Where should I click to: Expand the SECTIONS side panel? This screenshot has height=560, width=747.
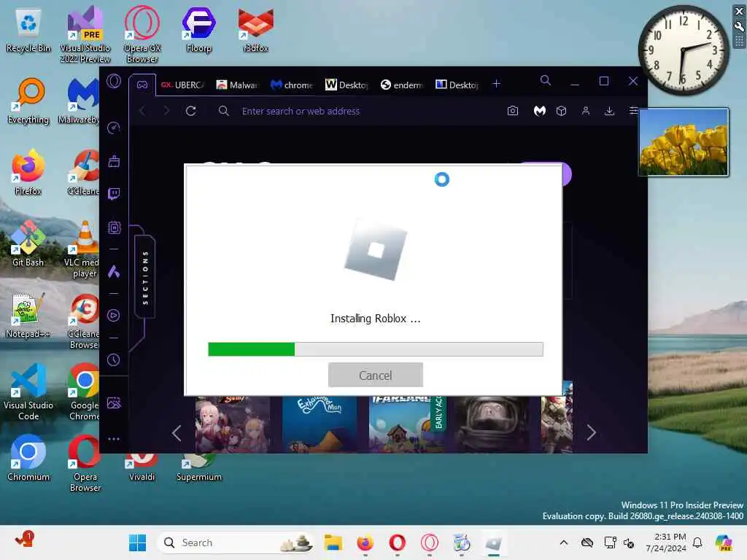click(x=145, y=277)
